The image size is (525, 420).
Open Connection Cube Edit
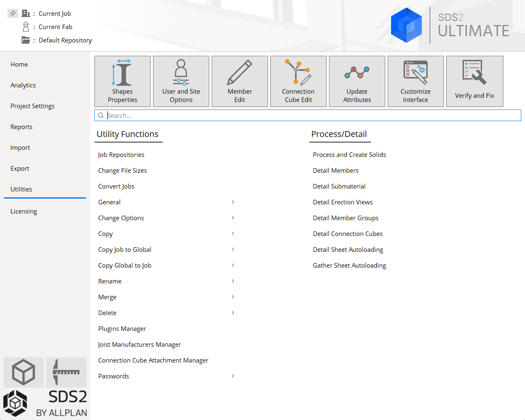pyautogui.click(x=298, y=82)
